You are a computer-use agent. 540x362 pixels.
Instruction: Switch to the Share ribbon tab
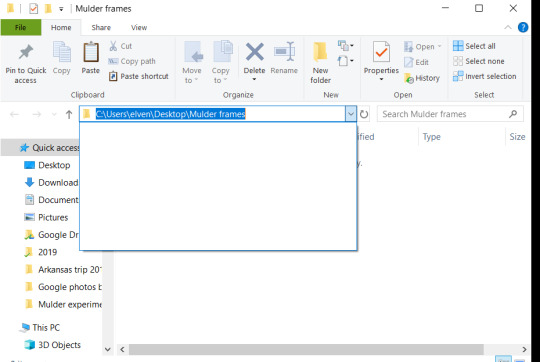pos(101,28)
